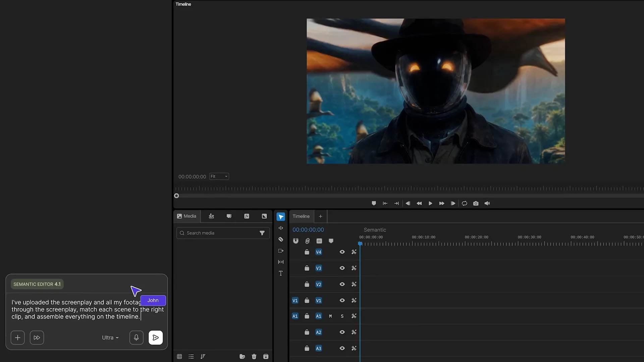Solo the A1 audio track
Screen dimensions: 644x362
[x=342, y=316]
